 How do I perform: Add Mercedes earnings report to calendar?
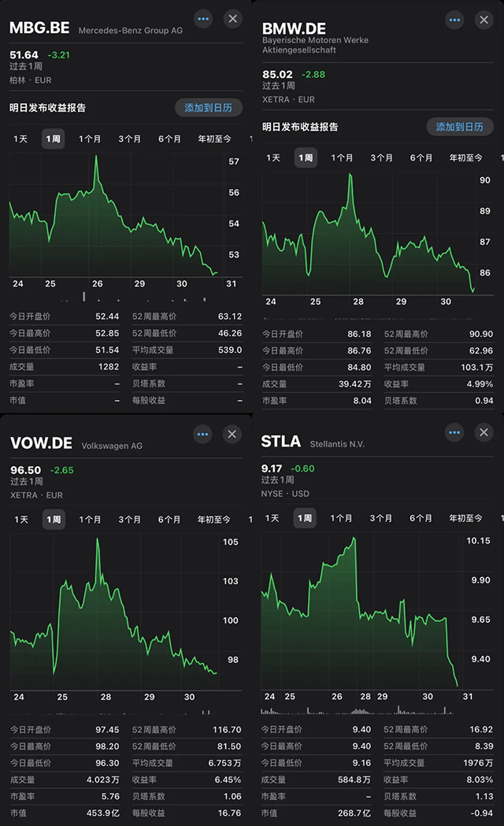[x=209, y=108]
